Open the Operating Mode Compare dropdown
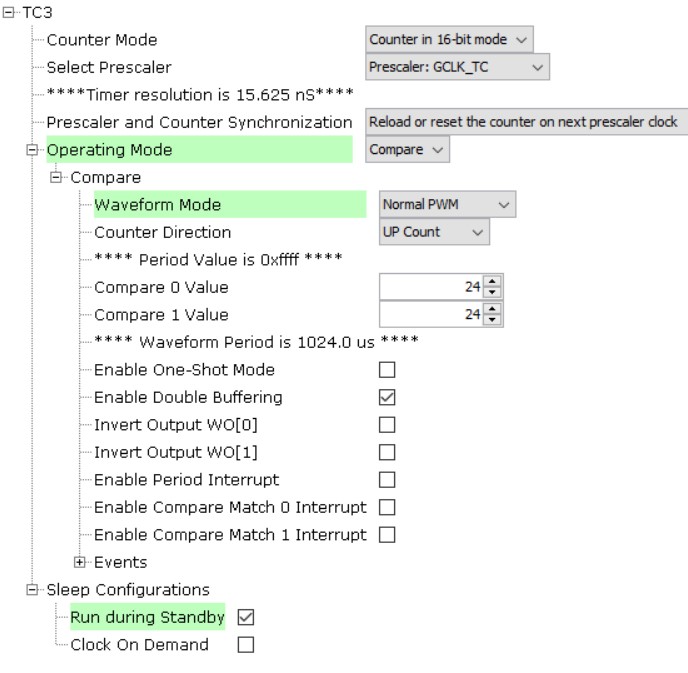Viewport: 688px width, 673px height. 407,150
